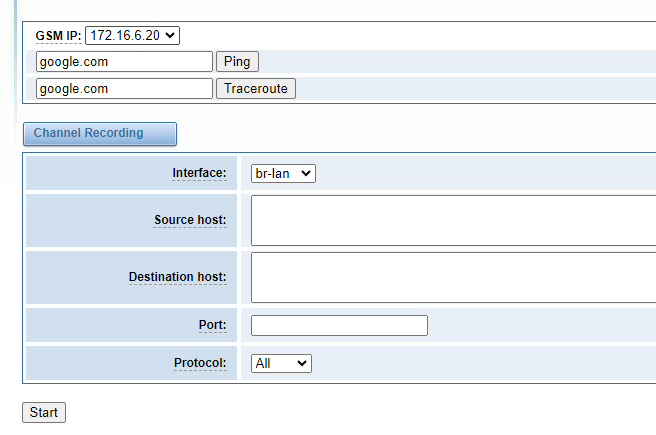Focus the Port input field
The width and height of the screenshot is (656, 435).
339,325
